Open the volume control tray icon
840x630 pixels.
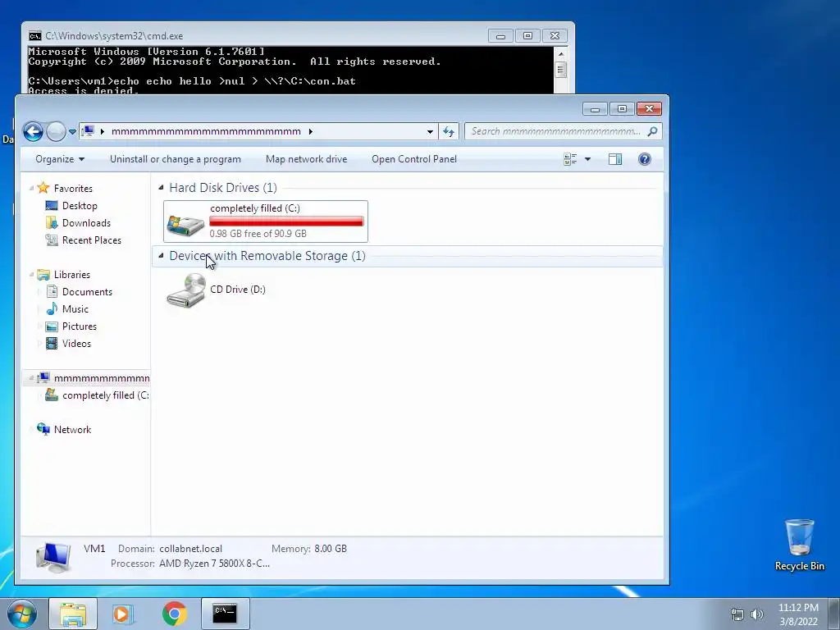tap(756, 614)
